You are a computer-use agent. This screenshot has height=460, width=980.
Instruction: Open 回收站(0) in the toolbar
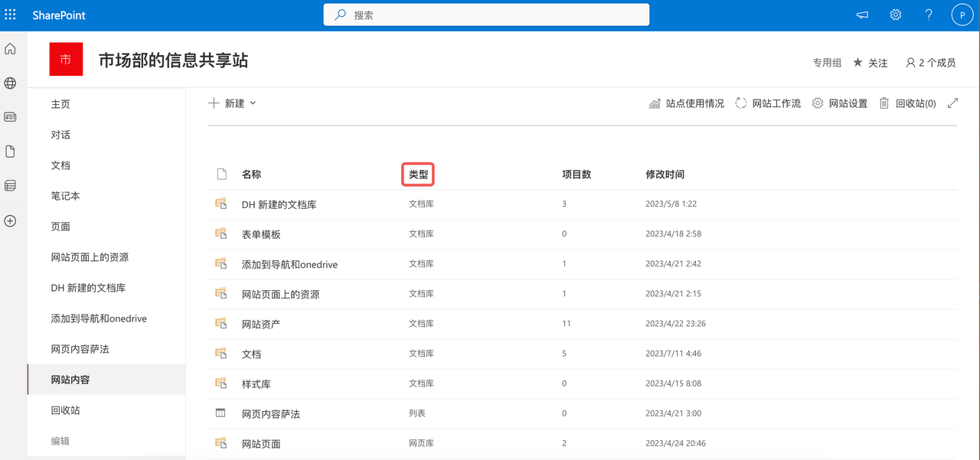click(x=907, y=103)
